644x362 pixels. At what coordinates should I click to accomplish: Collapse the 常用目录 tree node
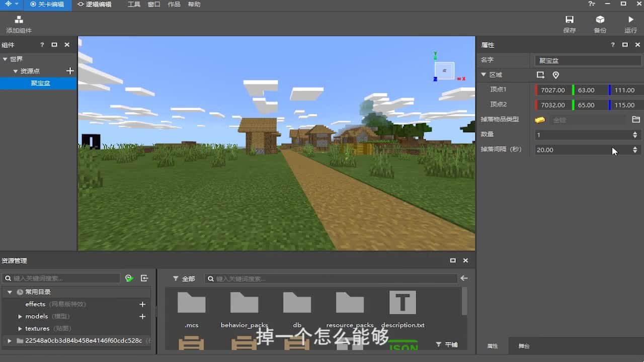[x=9, y=292]
